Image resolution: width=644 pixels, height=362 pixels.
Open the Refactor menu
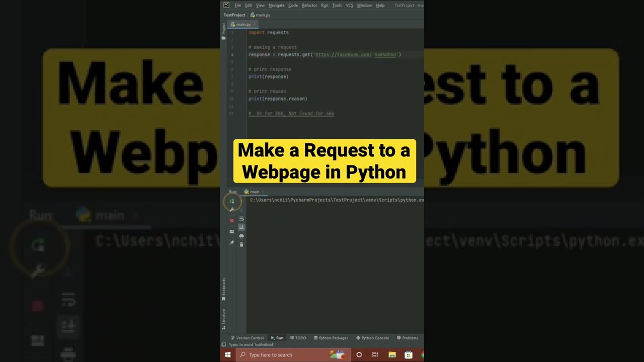[309, 5]
